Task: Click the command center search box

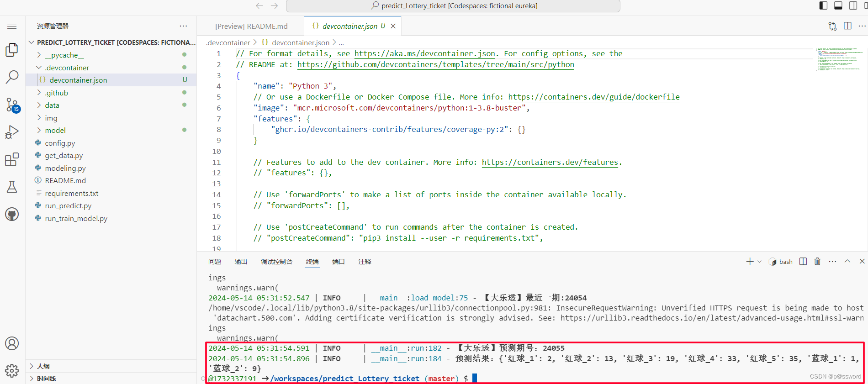Action: (x=453, y=6)
